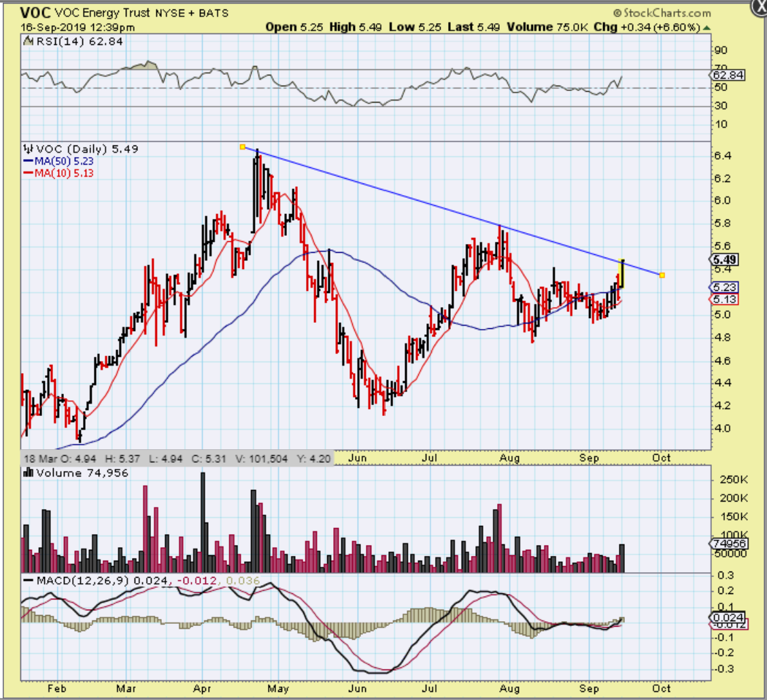
Task: Click the 'Volume 74,956' panel label
Action: coord(82,473)
